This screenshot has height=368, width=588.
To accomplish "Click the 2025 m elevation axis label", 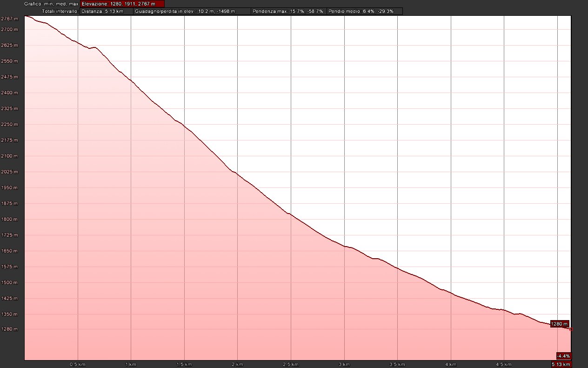I will pos(9,172).
